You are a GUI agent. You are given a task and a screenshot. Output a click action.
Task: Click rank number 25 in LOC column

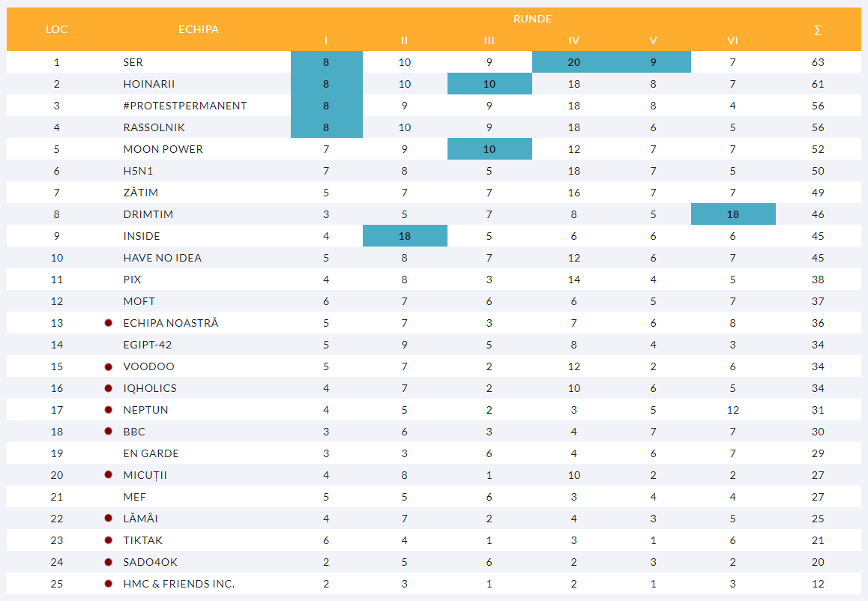(x=56, y=583)
